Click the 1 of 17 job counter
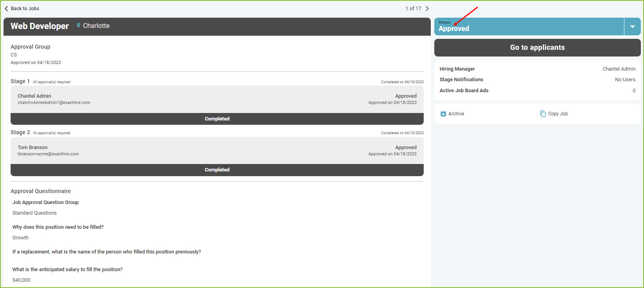Viewport: 644px width, 288px height. tap(413, 9)
